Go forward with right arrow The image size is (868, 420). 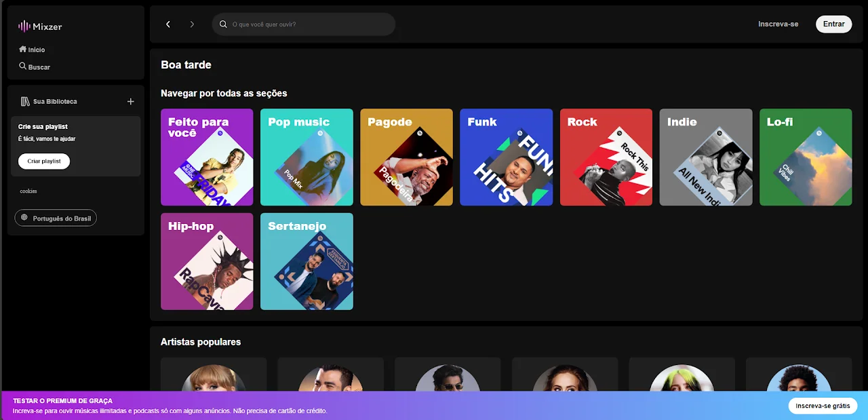(x=192, y=24)
